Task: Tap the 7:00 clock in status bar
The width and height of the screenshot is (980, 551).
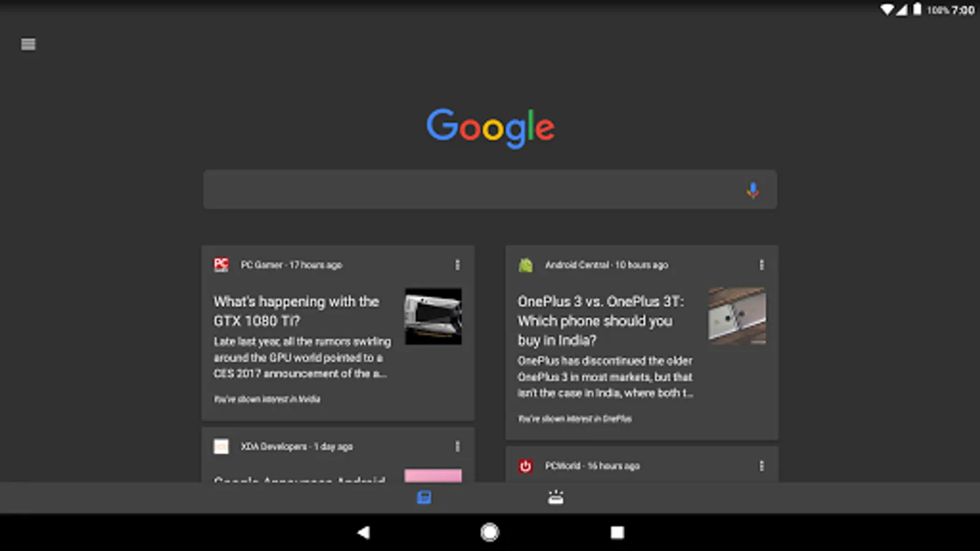Action: 963,10
